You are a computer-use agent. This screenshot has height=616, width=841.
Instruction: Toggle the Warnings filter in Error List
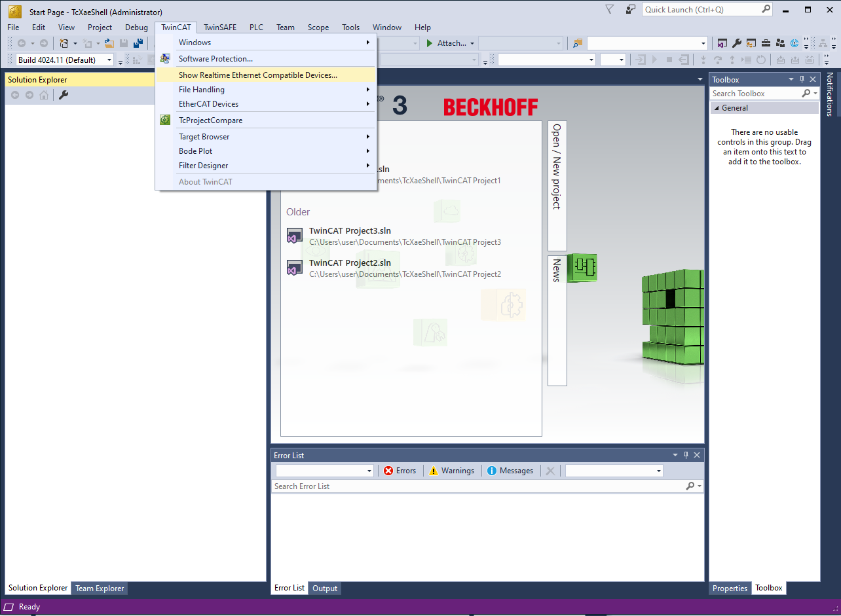pyautogui.click(x=451, y=471)
